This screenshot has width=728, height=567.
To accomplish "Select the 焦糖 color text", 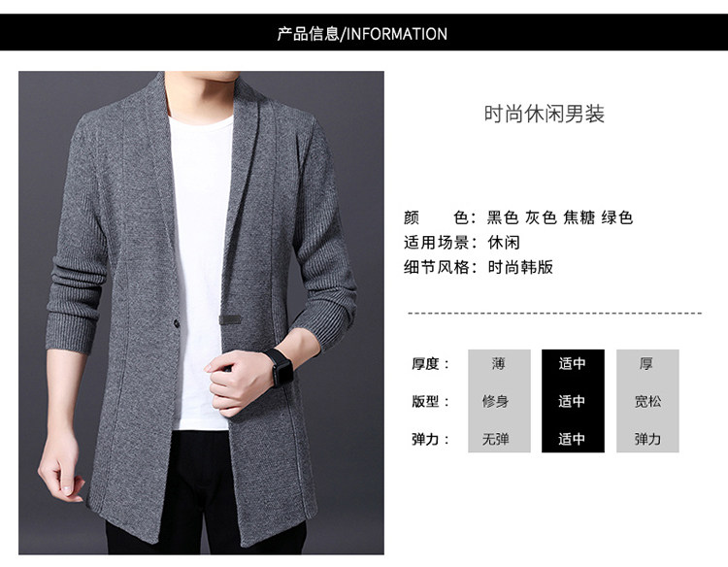I will 579,217.
